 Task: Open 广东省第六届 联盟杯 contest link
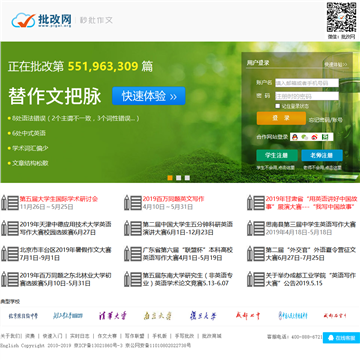188,254
